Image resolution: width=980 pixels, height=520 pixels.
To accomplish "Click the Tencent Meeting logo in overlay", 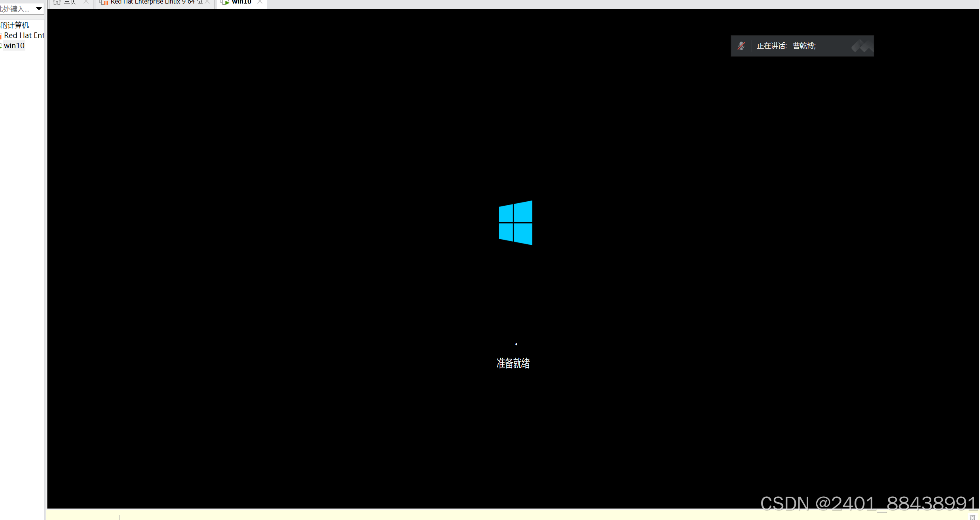I will click(862, 46).
